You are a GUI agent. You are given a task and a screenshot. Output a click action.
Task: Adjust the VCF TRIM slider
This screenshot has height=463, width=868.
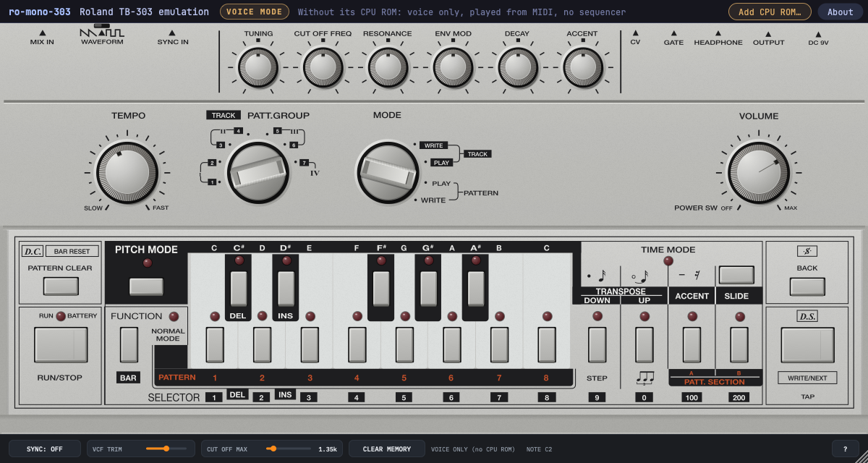pos(167,449)
